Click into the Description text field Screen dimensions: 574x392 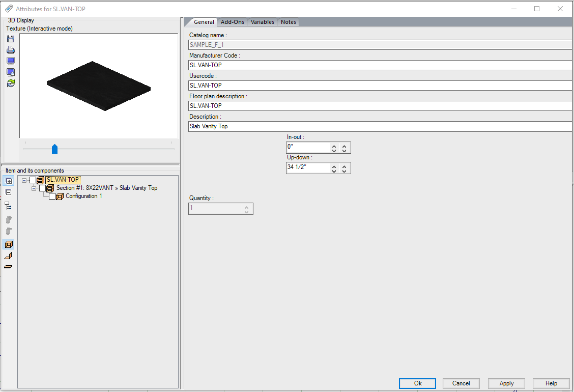point(380,126)
